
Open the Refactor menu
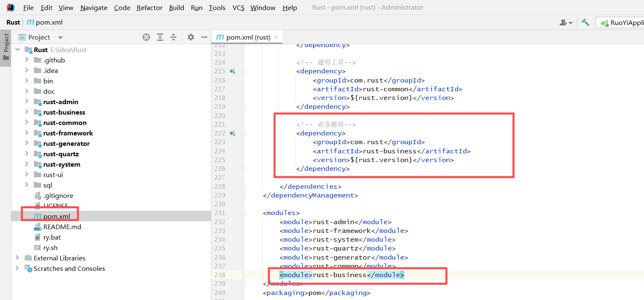tap(149, 7)
